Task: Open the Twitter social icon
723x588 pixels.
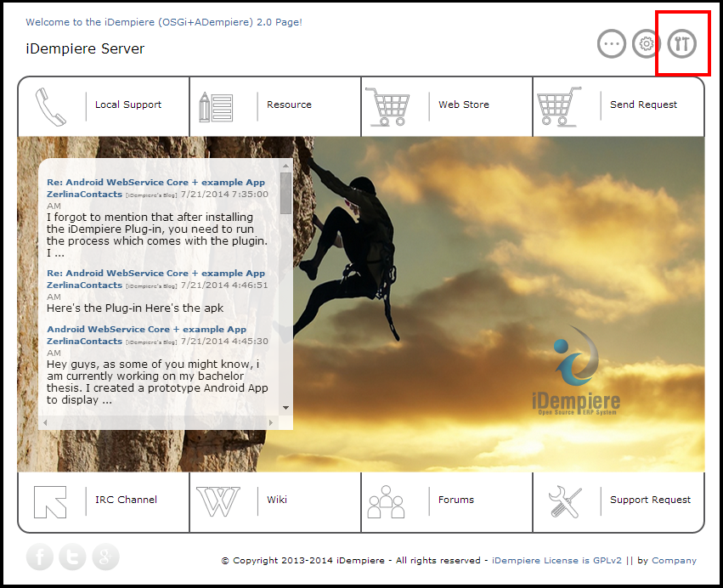Action: (72, 557)
